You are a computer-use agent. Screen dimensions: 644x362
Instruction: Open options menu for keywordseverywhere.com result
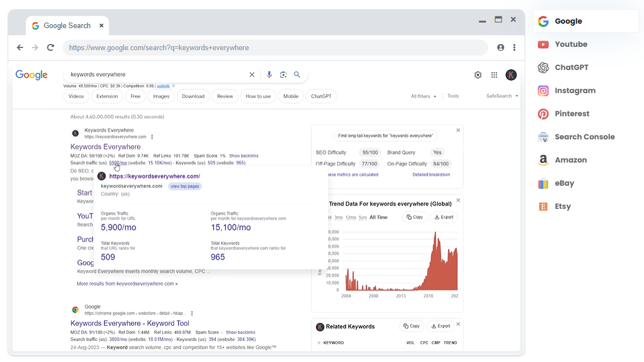(152, 137)
